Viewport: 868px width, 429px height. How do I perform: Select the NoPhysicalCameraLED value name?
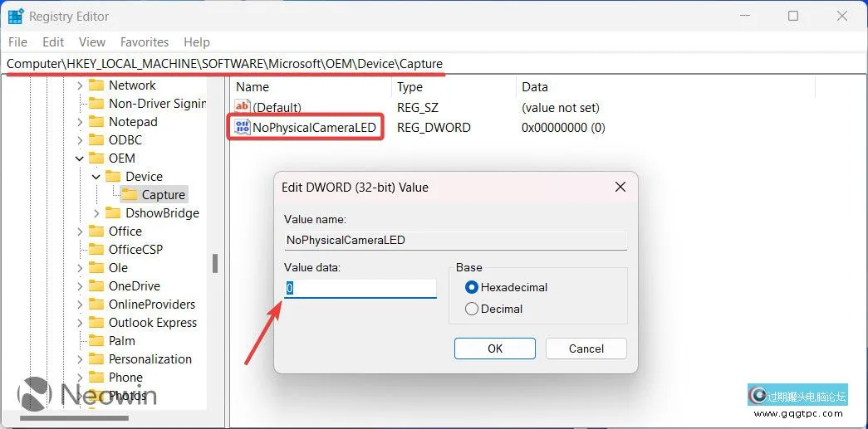pyautogui.click(x=315, y=128)
